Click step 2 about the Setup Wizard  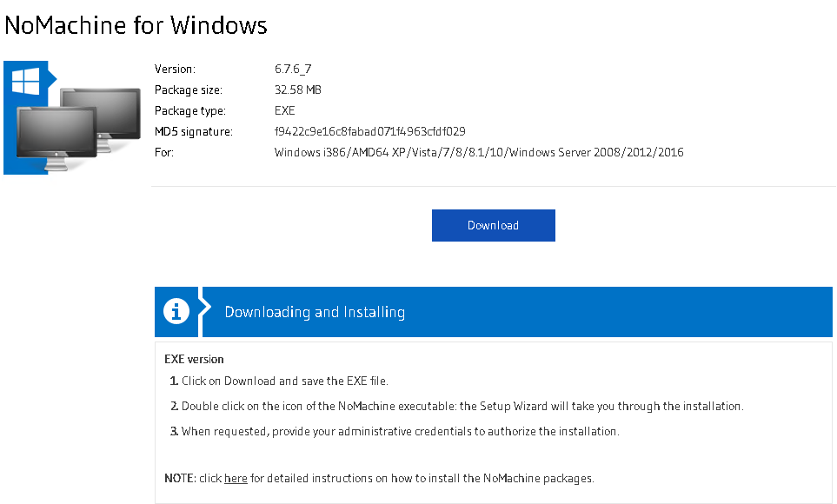[462, 406]
